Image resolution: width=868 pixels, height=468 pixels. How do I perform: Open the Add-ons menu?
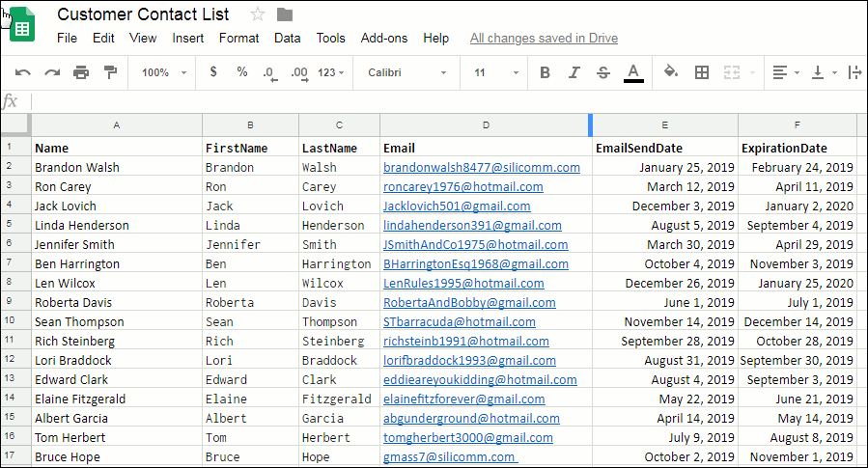(x=384, y=39)
